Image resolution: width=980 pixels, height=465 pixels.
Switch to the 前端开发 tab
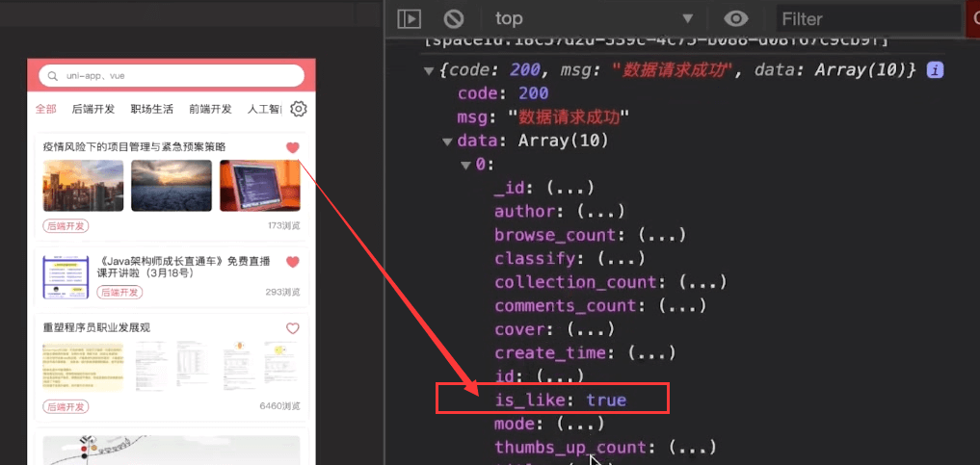(211, 109)
